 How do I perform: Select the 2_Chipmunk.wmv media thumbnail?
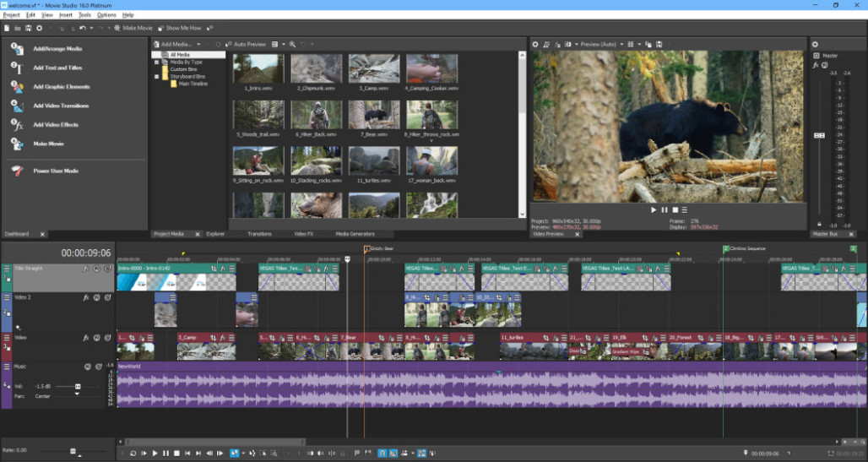click(x=316, y=68)
